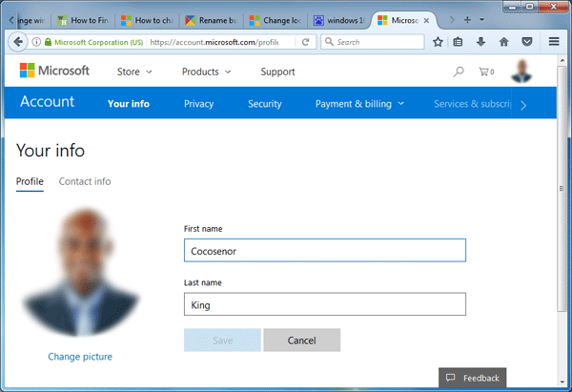572x392 pixels.
Task: Show more account nav items with chevron
Action: coord(523,105)
